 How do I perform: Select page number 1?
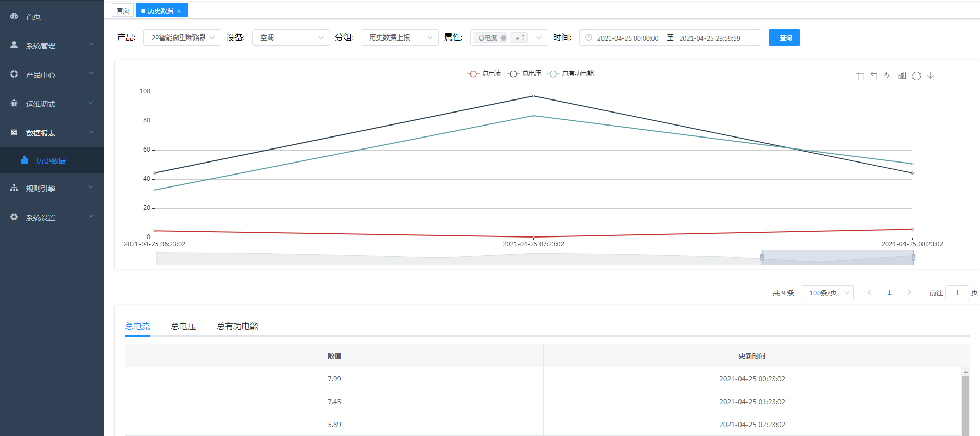point(889,293)
